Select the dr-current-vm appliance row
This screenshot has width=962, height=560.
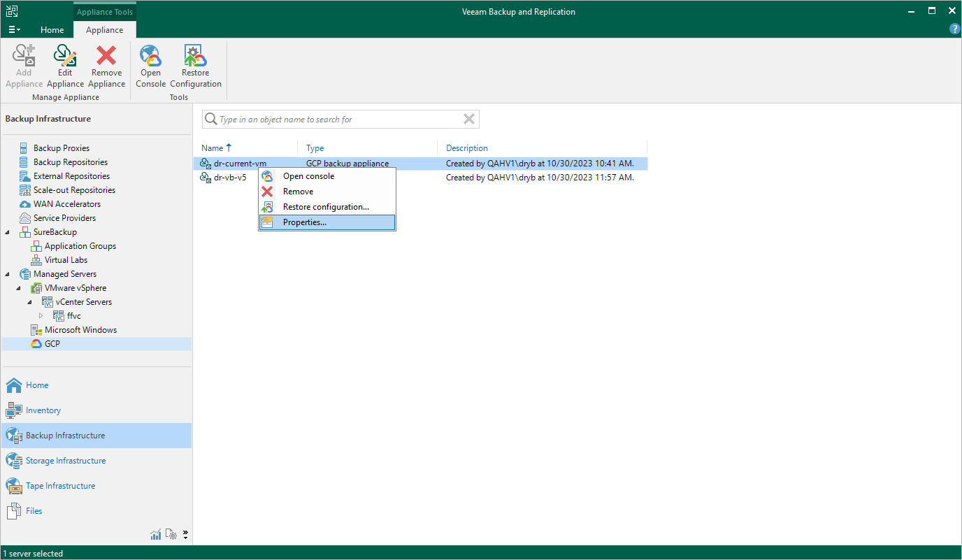[x=420, y=164]
